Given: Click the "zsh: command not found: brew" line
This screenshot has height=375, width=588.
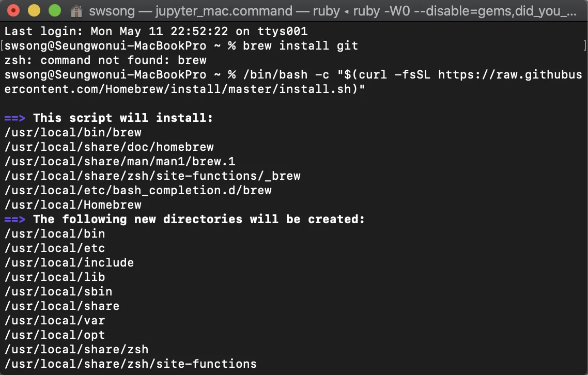Looking at the screenshot, I should (105, 60).
